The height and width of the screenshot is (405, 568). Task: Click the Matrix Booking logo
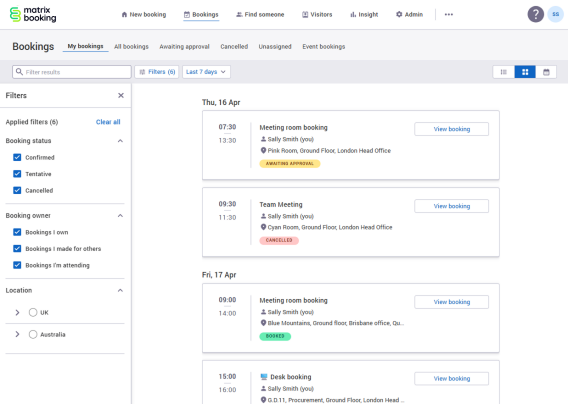click(x=33, y=14)
